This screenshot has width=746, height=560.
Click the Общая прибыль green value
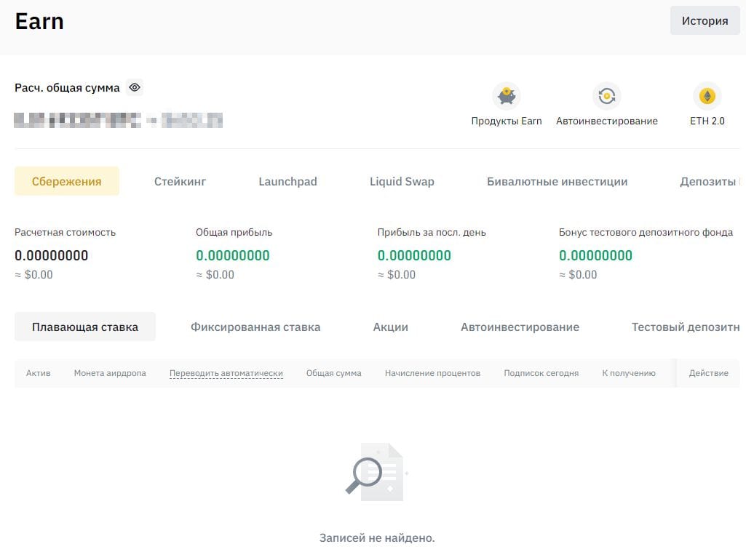pos(233,255)
